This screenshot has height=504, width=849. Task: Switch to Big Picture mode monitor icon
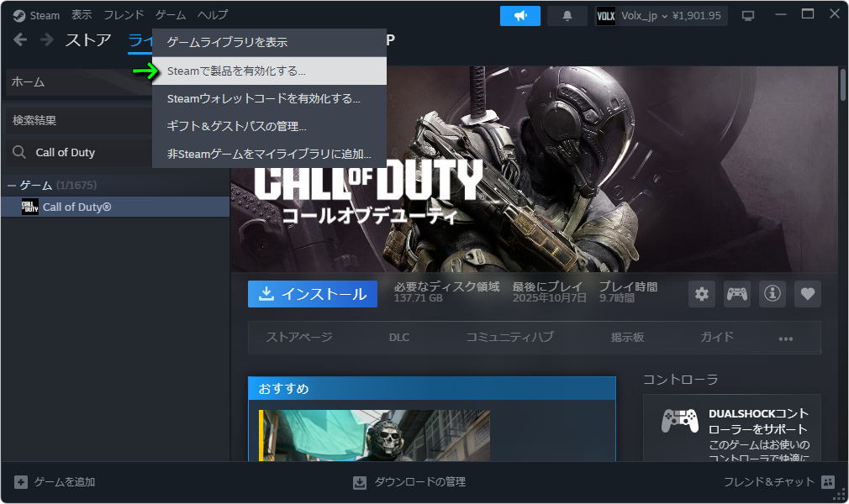(x=748, y=16)
